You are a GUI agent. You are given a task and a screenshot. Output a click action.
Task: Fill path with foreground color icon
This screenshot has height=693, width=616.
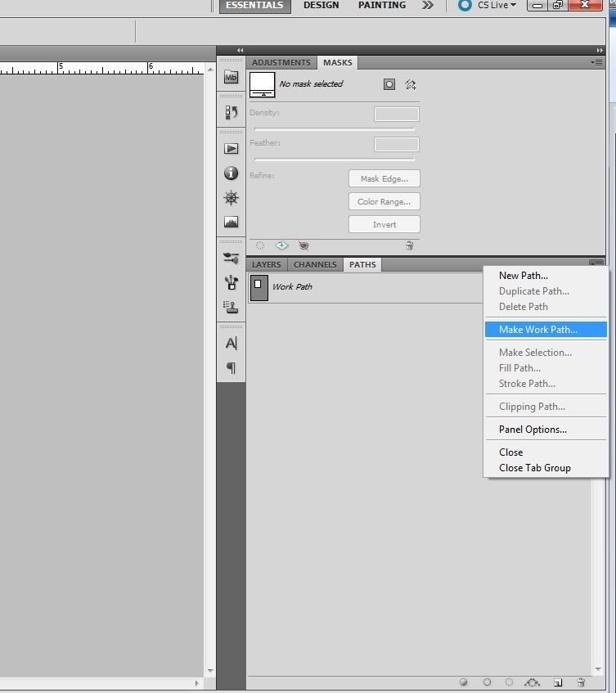463,682
